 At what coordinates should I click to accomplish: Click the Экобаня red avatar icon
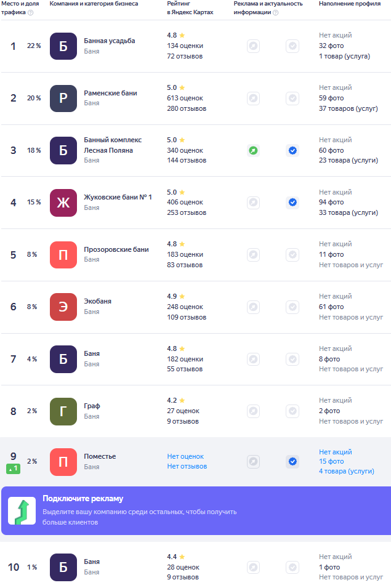click(x=63, y=307)
